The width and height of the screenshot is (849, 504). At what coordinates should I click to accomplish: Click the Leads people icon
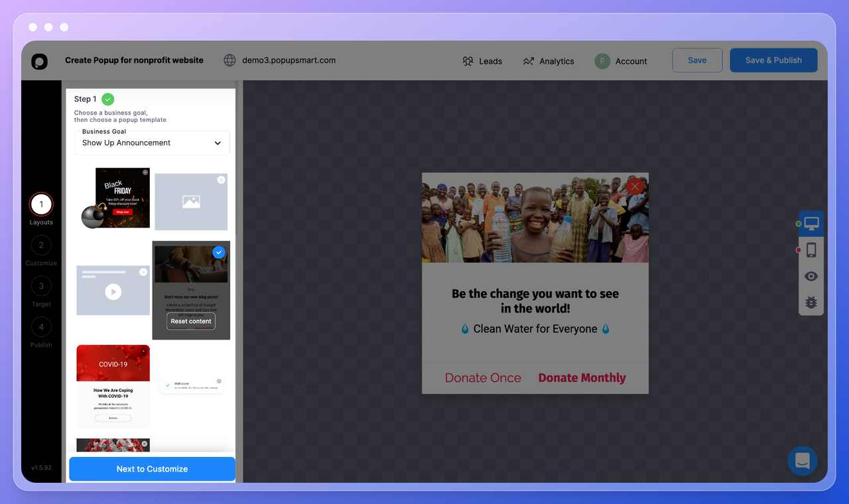[x=468, y=61]
